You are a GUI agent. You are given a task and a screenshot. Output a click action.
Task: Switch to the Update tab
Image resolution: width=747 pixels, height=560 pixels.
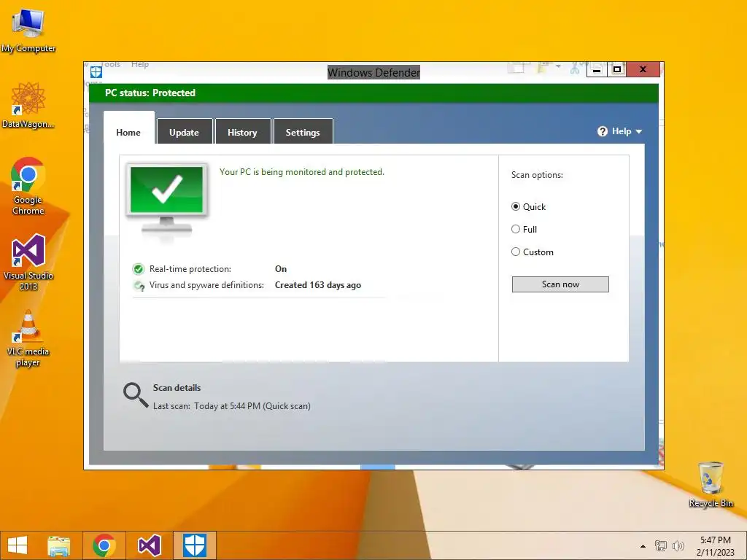click(184, 132)
